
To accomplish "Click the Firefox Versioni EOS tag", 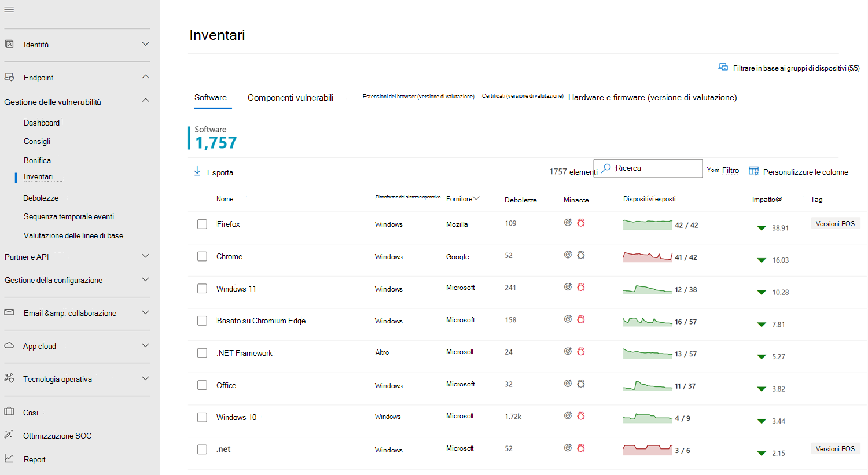I will [x=835, y=223].
